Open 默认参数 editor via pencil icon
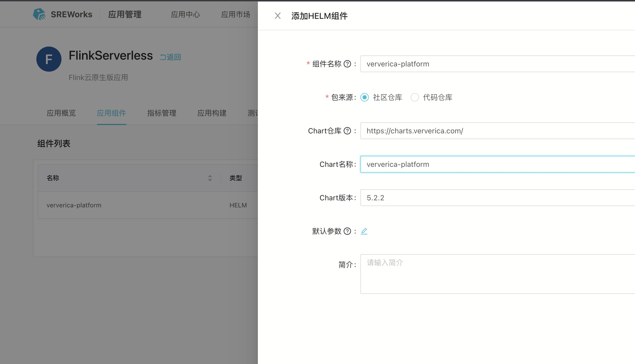Image resolution: width=635 pixels, height=364 pixels. pyautogui.click(x=364, y=231)
